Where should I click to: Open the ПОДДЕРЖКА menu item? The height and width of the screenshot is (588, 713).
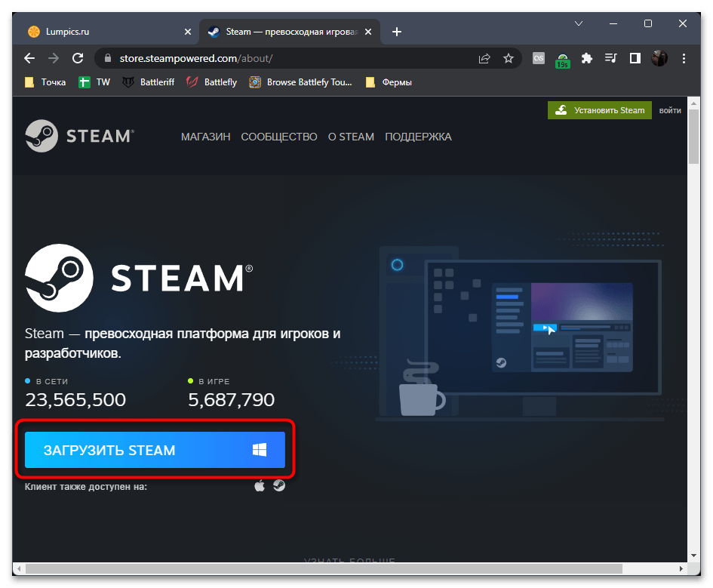pos(418,137)
